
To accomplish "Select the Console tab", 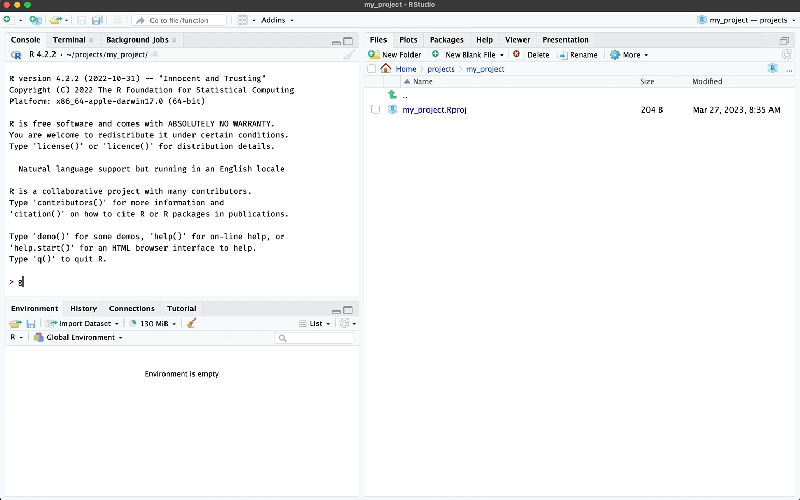I will (x=25, y=40).
